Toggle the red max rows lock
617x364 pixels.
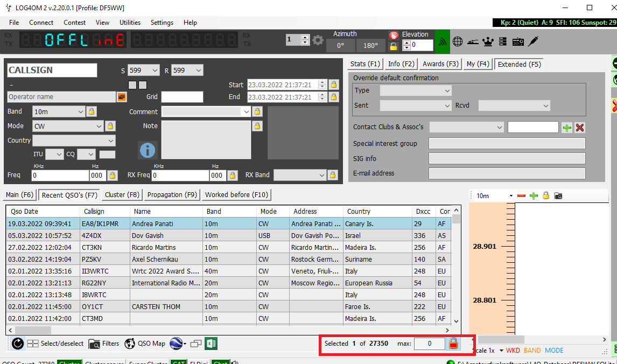(x=453, y=343)
